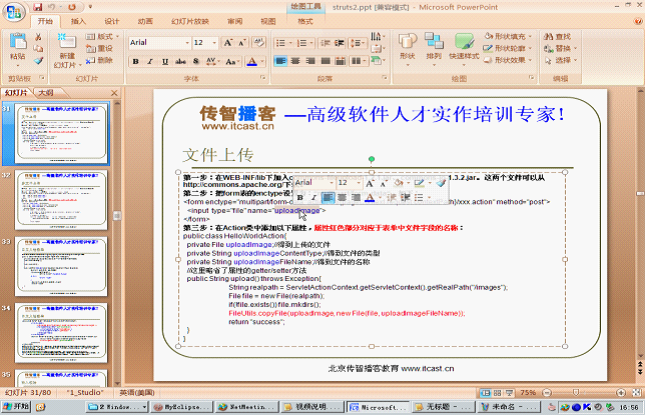Click mini toolbar format painter brush

pos(441,183)
